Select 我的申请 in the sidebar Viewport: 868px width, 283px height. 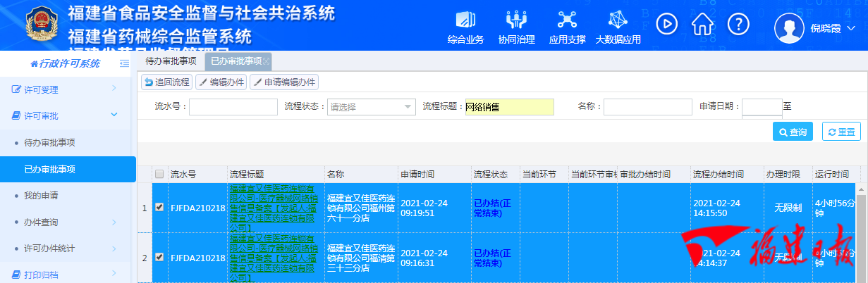coord(41,195)
